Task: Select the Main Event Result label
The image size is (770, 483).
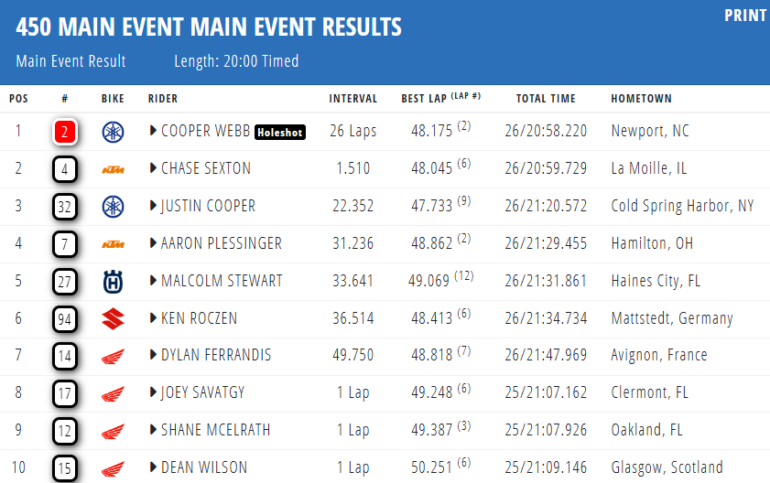Action: [x=71, y=61]
